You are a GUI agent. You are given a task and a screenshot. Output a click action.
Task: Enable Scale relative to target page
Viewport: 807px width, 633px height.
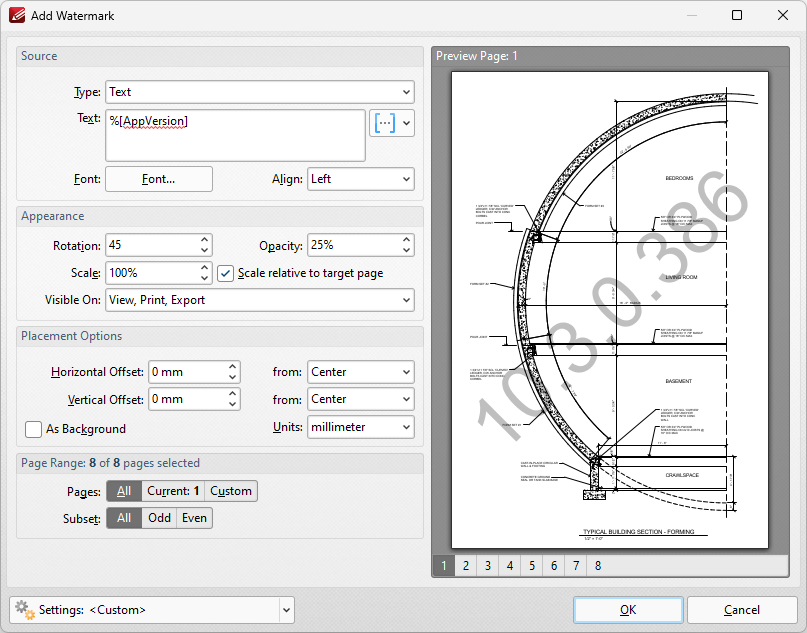(226, 273)
